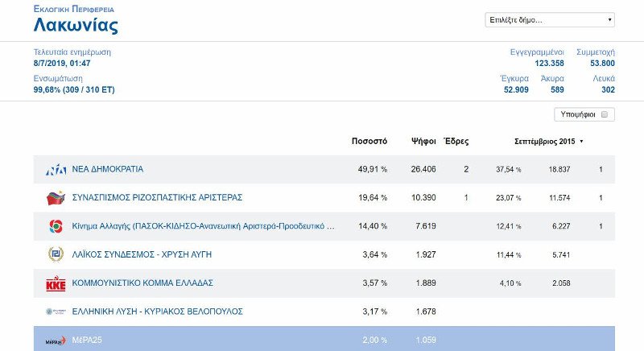Click the Elliniki Lysi logo

click(56, 312)
